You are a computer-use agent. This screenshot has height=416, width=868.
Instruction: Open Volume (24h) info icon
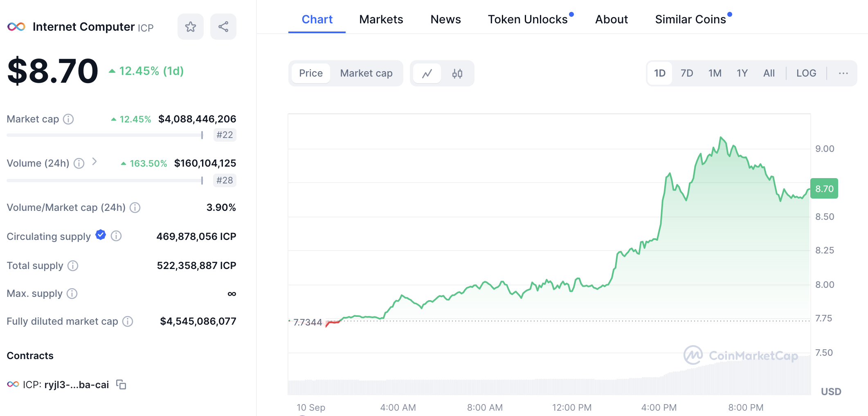coord(79,163)
